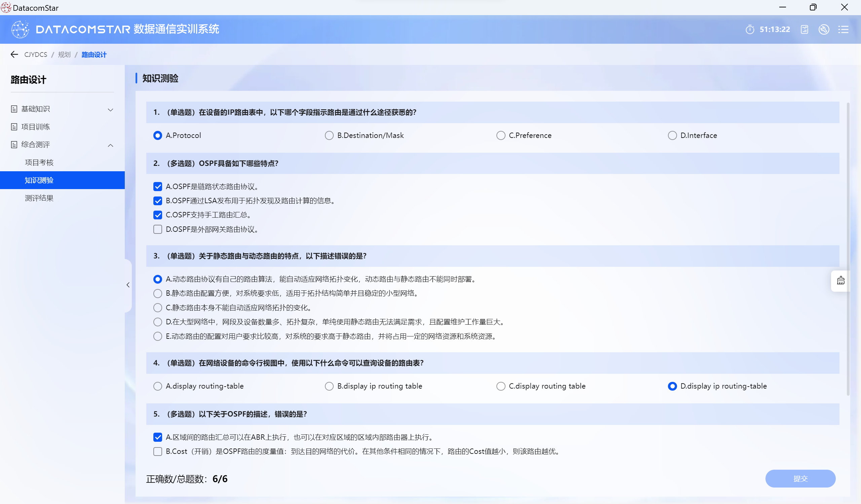The width and height of the screenshot is (861, 504).
Task: Open the list menu icon in header
Action: pos(843,29)
